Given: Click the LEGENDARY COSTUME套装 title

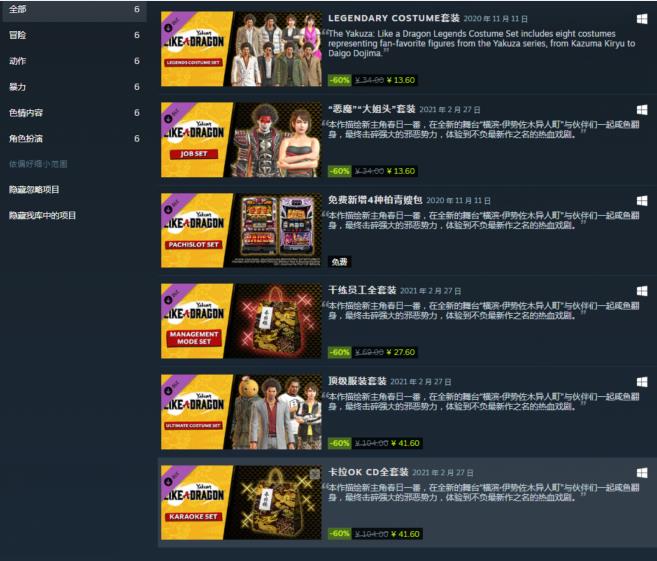Looking at the screenshot, I should (394, 18).
